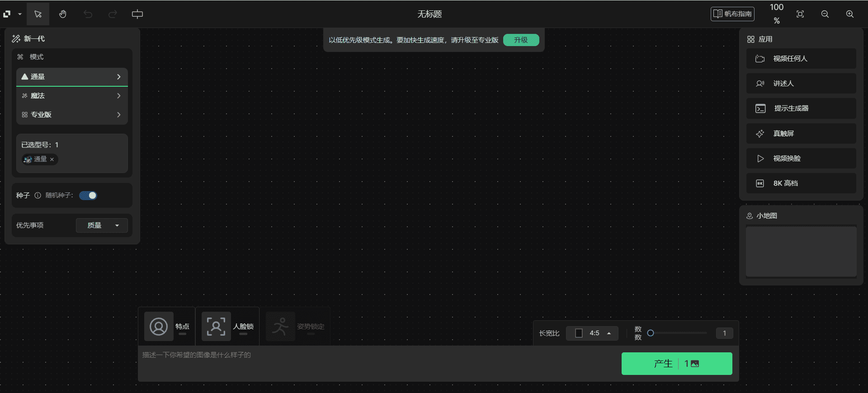The width and height of the screenshot is (868, 393).
Task: Click the image count slider handle
Action: (651, 333)
